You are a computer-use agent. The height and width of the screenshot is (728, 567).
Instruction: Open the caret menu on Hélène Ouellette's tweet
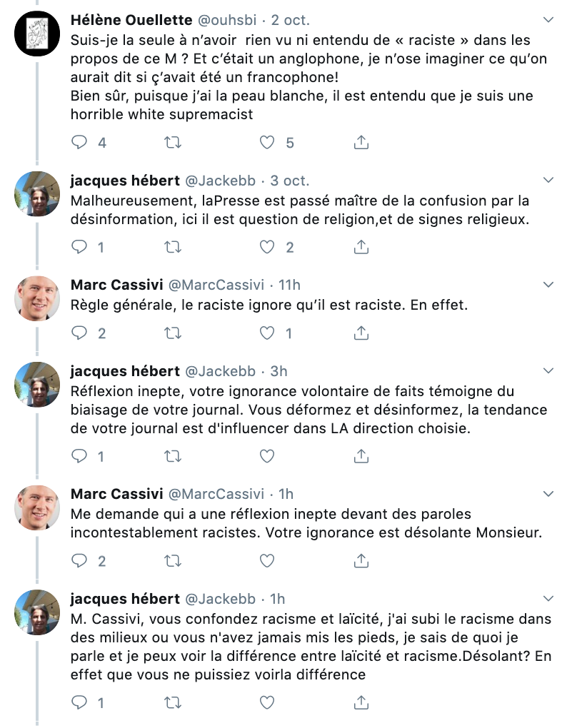(x=548, y=20)
